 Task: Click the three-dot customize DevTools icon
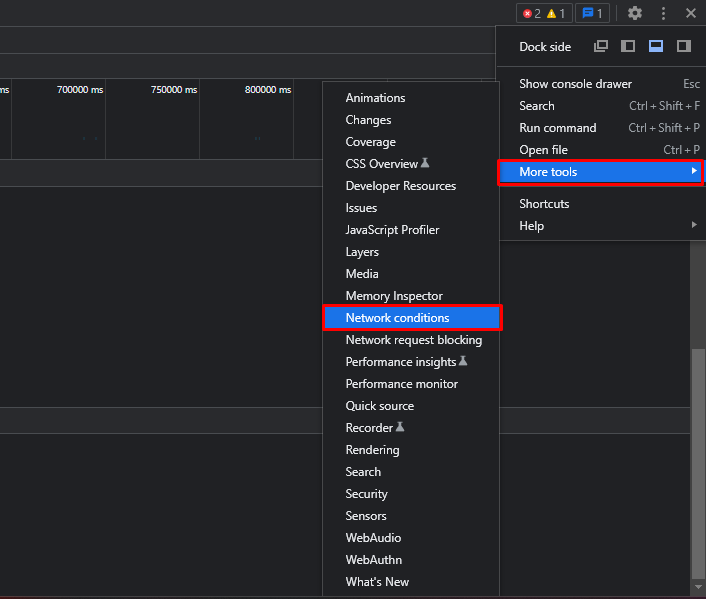(x=663, y=13)
